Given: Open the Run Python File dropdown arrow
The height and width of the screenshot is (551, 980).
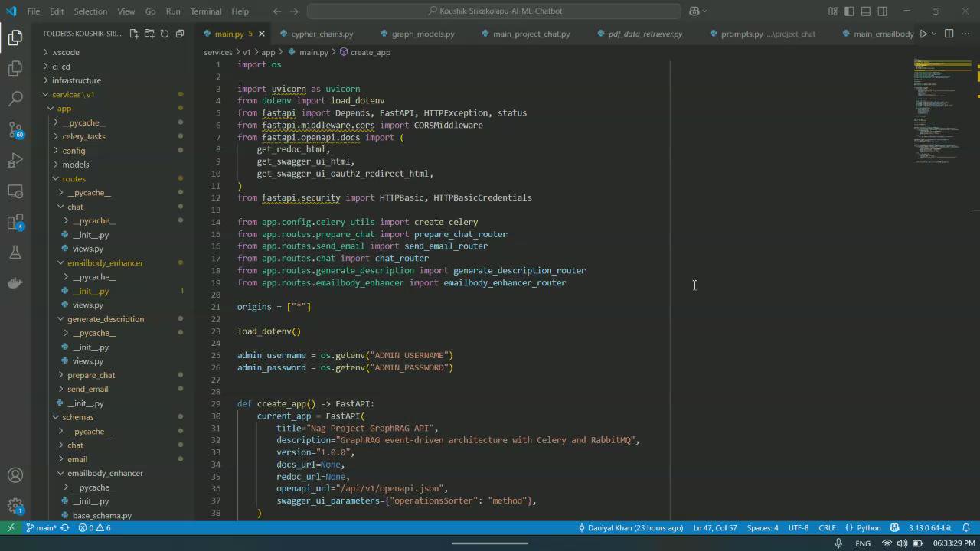Looking at the screenshot, I should (934, 34).
